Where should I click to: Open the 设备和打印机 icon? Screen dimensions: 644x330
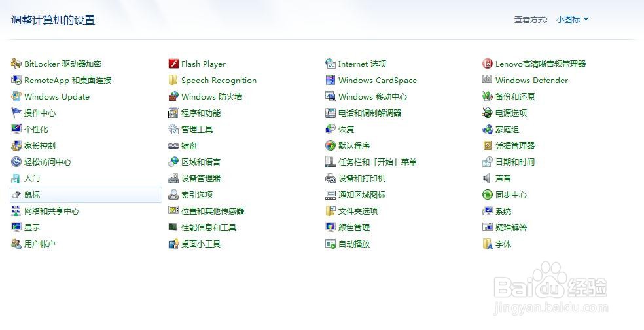(x=331, y=178)
